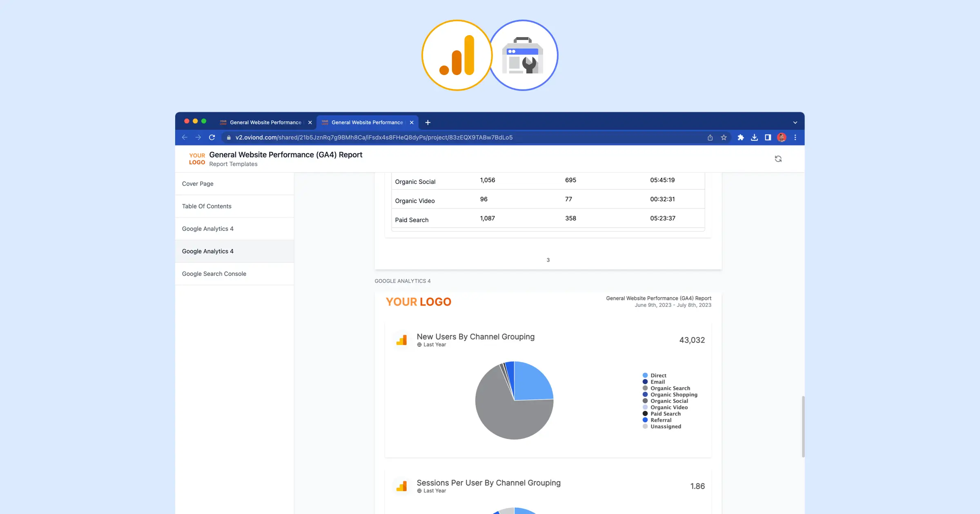Click Analytics icon beside Sessions Per User widget

pos(401,486)
